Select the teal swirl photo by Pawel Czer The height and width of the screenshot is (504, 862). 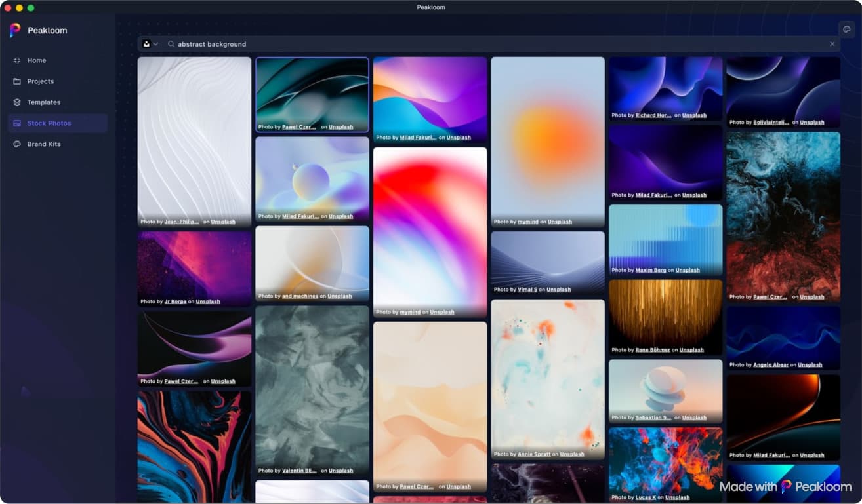(312, 95)
